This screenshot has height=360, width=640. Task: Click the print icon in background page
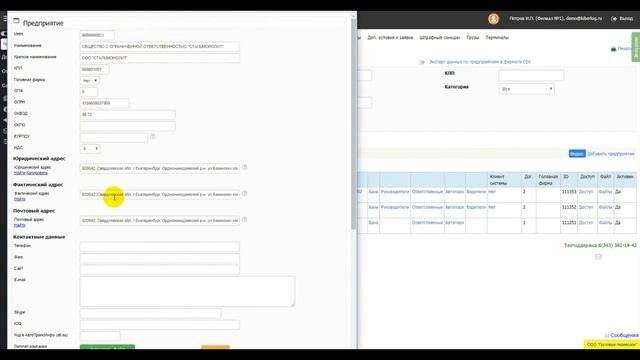click(x=613, y=49)
